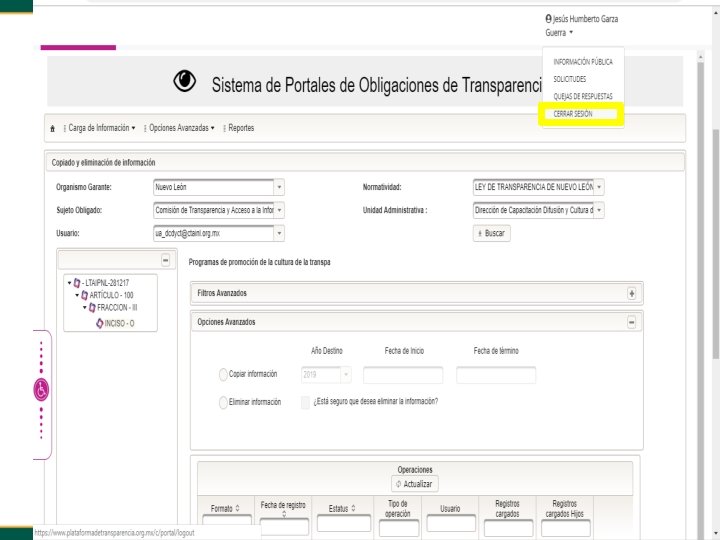Expand the Filtros Avanzados panel
This screenshot has width=720, height=540.
(632, 293)
